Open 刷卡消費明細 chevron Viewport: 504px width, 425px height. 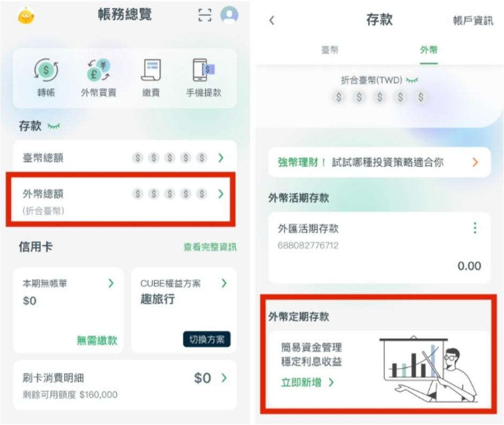(x=224, y=378)
